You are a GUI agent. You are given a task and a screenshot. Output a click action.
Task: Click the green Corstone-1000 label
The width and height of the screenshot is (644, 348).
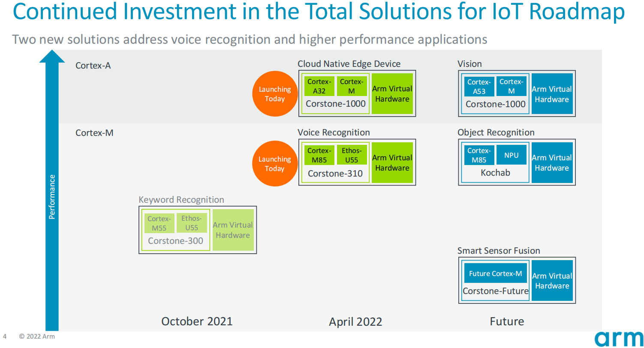pos(336,104)
